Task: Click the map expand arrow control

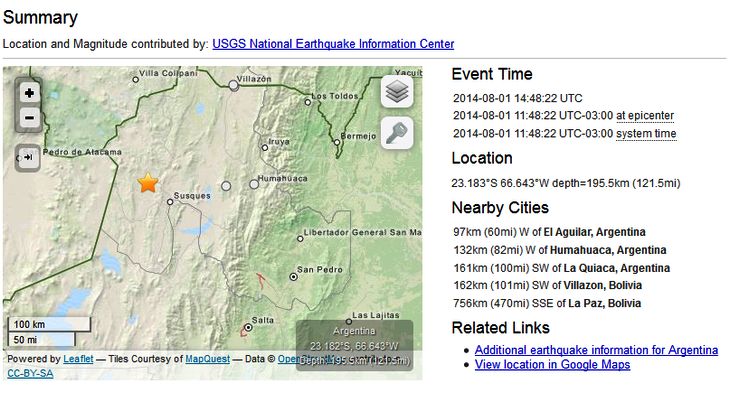Action: 27,157
